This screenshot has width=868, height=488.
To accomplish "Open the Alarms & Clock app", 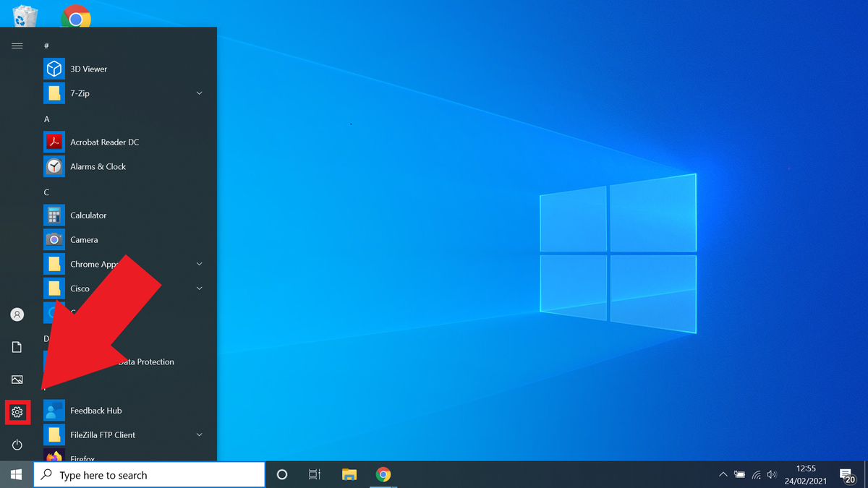I will click(x=98, y=166).
